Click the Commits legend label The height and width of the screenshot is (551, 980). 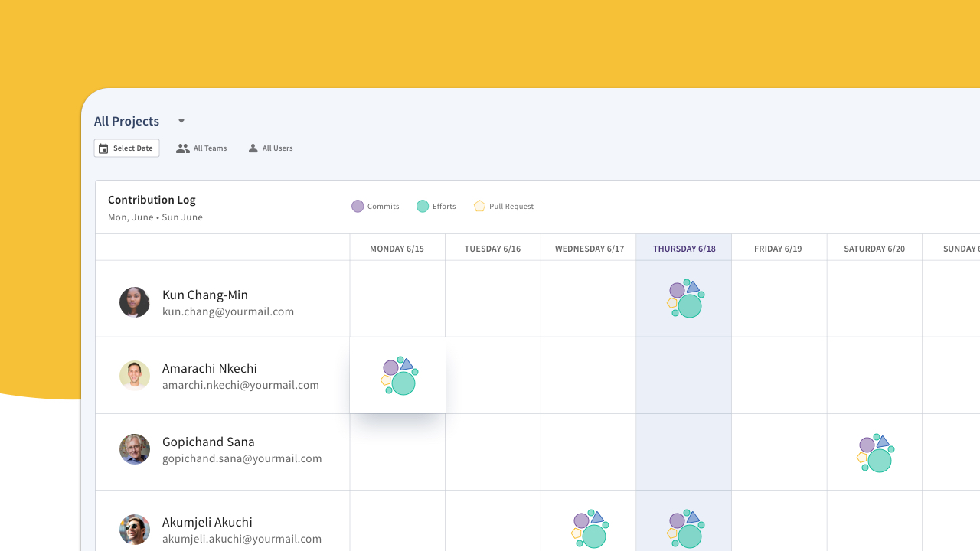coord(384,207)
